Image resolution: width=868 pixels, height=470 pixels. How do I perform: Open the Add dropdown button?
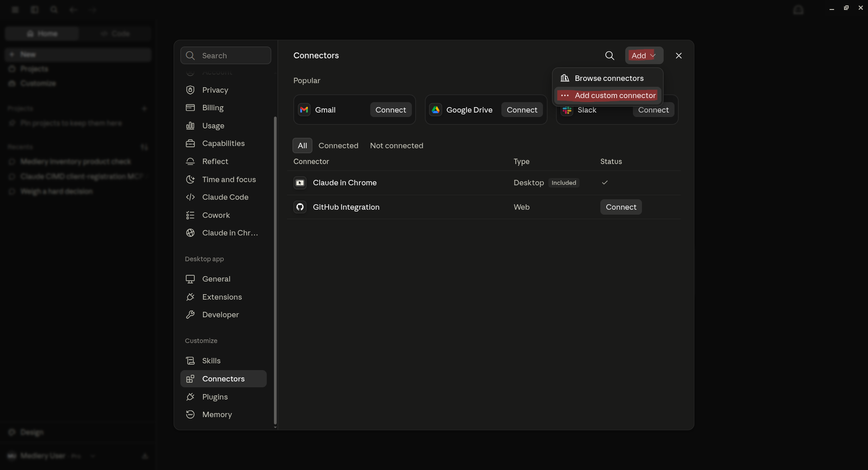point(644,56)
